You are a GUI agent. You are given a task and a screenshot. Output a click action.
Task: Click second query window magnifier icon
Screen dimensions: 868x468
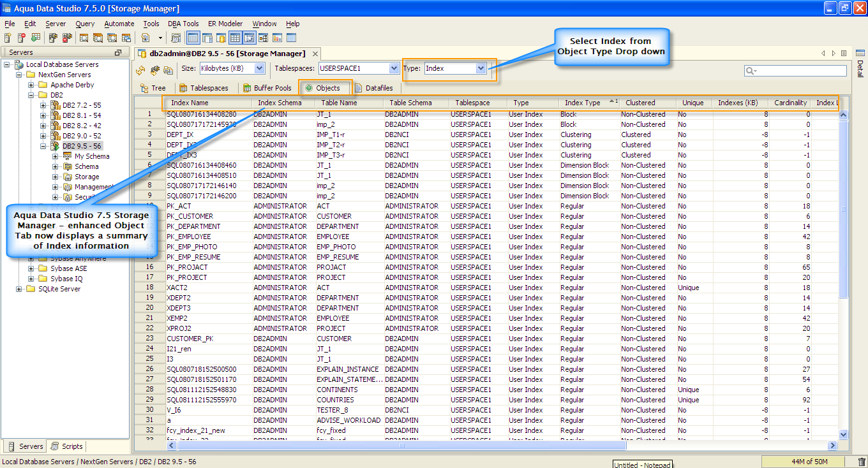(98, 38)
